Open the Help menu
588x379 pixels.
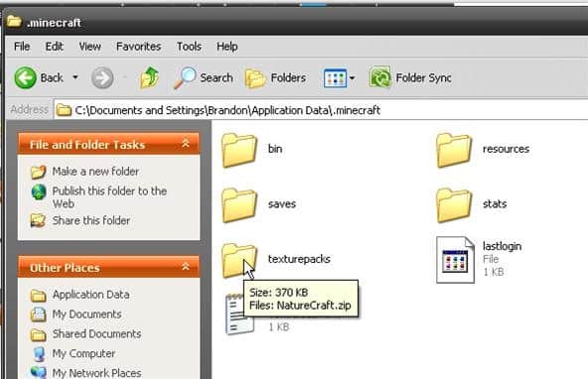tap(226, 47)
